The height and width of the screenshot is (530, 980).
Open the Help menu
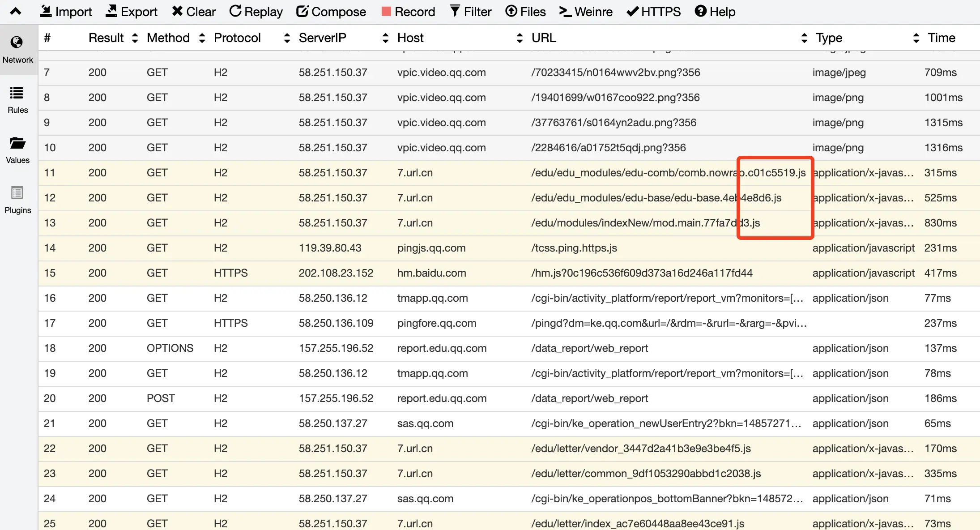715,12
